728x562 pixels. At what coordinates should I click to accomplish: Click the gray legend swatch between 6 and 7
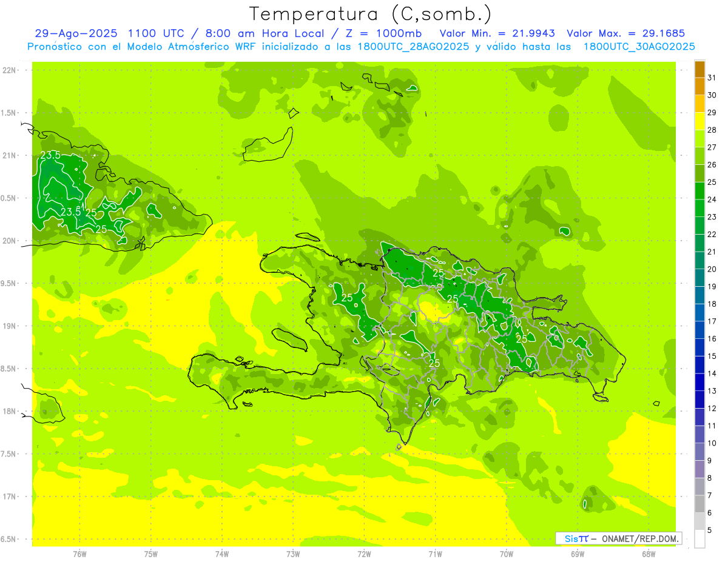700,504
